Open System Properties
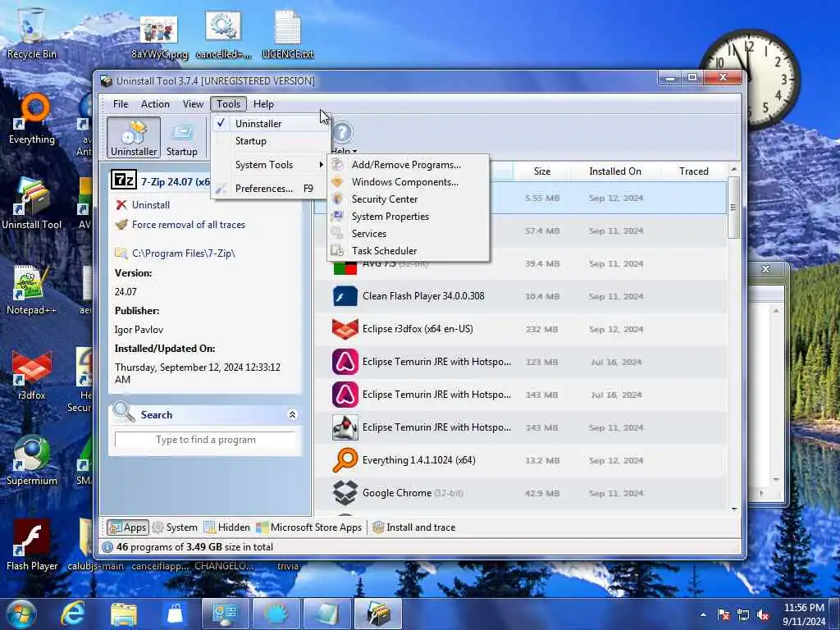 pyautogui.click(x=408, y=216)
